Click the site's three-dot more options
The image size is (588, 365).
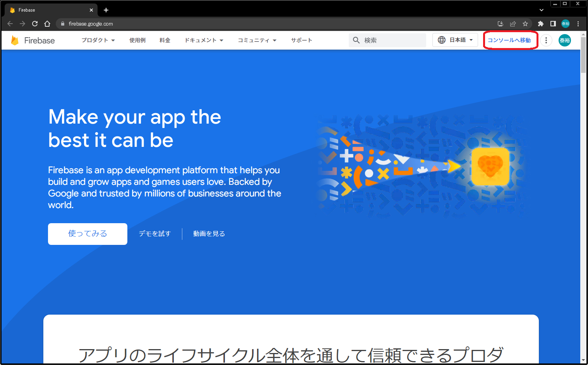(x=546, y=40)
